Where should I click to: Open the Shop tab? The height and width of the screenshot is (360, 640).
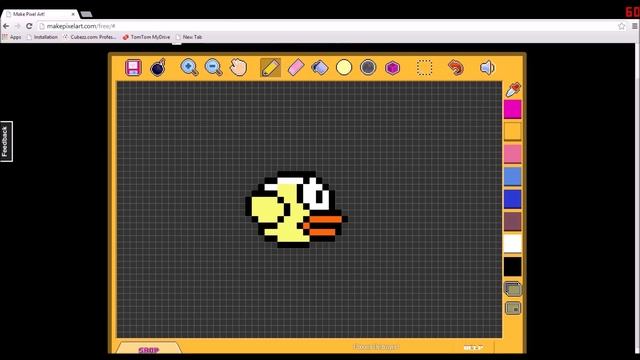coord(149,349)
